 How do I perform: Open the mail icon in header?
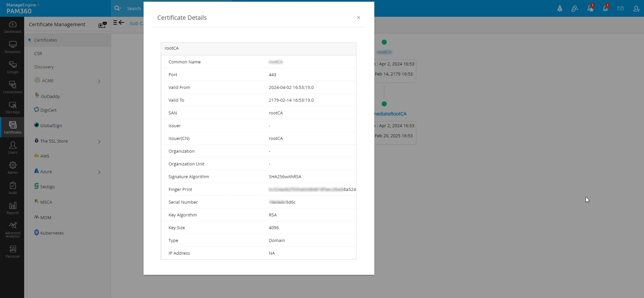(x=620, y=9)
